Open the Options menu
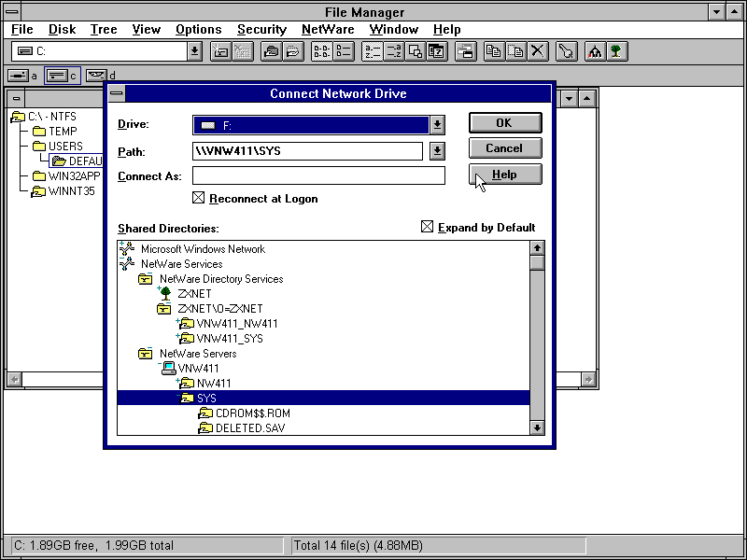Image resolution: width=747 pixels, height=560 pixels. click(199, 30)
